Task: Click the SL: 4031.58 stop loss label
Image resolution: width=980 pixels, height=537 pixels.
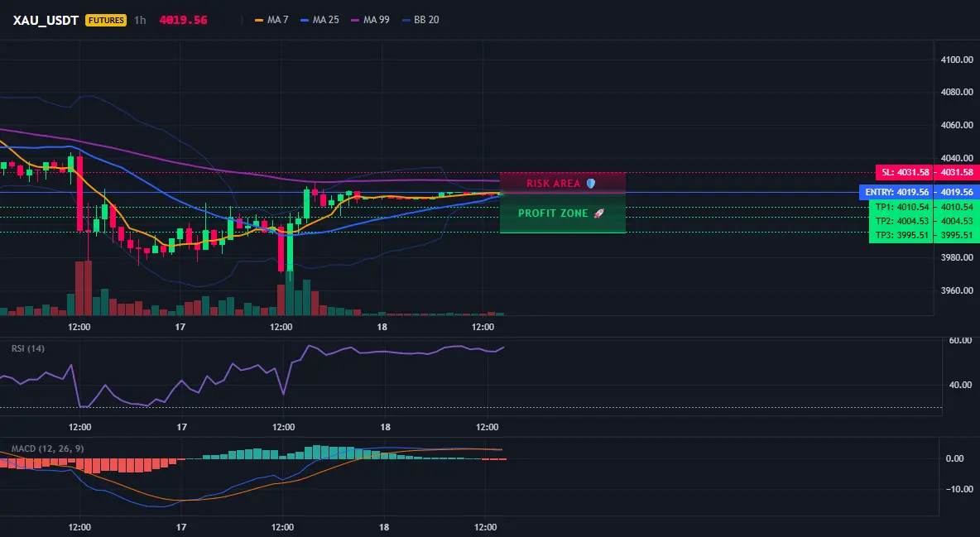Action: 905,172
